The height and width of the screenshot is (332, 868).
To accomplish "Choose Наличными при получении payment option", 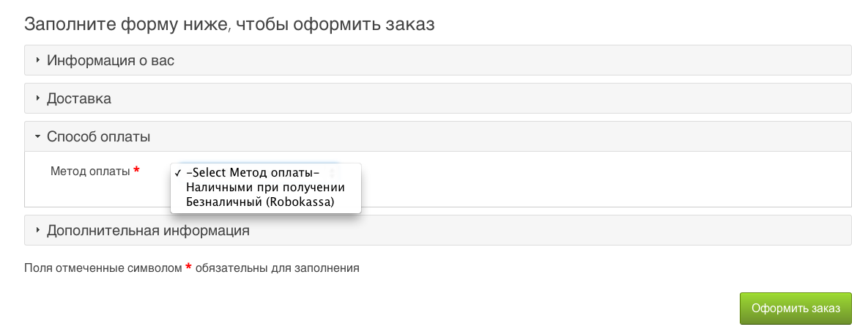I will pyautogui.click(x=265, y=188).
